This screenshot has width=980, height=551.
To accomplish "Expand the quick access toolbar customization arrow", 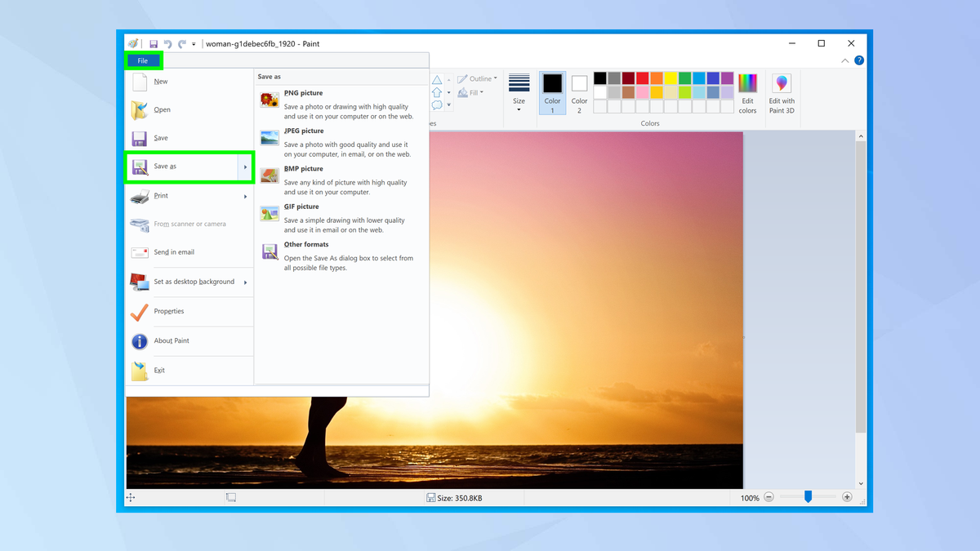I will [x=194, y=43].
